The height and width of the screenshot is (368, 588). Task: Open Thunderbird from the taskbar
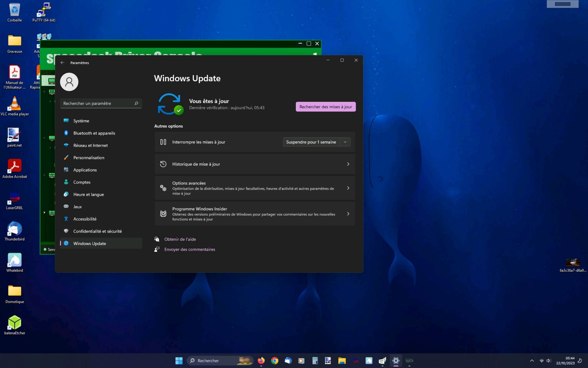pyautogui.click(x=288, y=361)
